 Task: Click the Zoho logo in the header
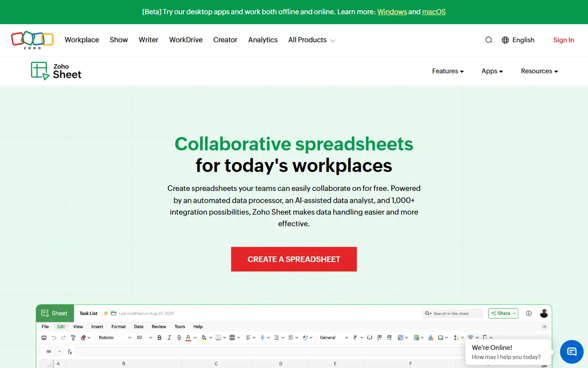point(32,40)
